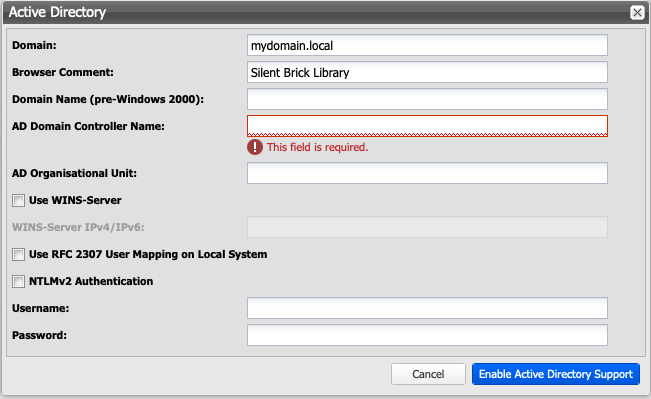Click the 'This field is required.' message
Image resolution: width=651 pixels, height=399 pixels.
point(318,147)
